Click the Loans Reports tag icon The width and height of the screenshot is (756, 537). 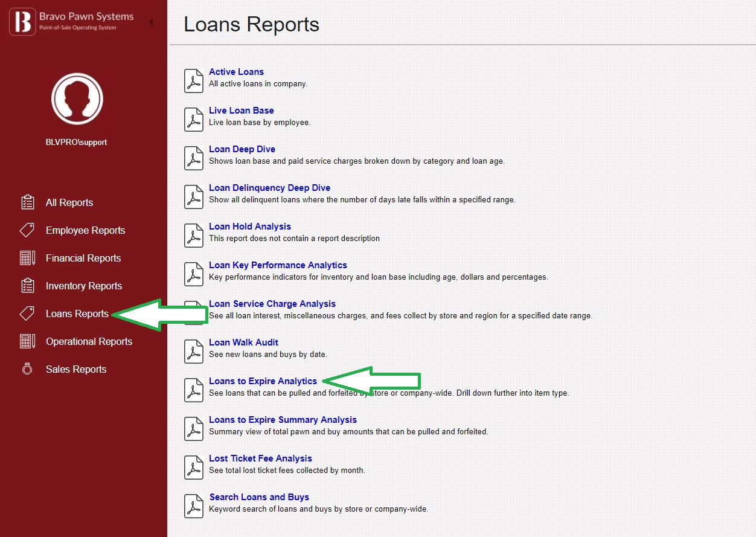[27, 314]
